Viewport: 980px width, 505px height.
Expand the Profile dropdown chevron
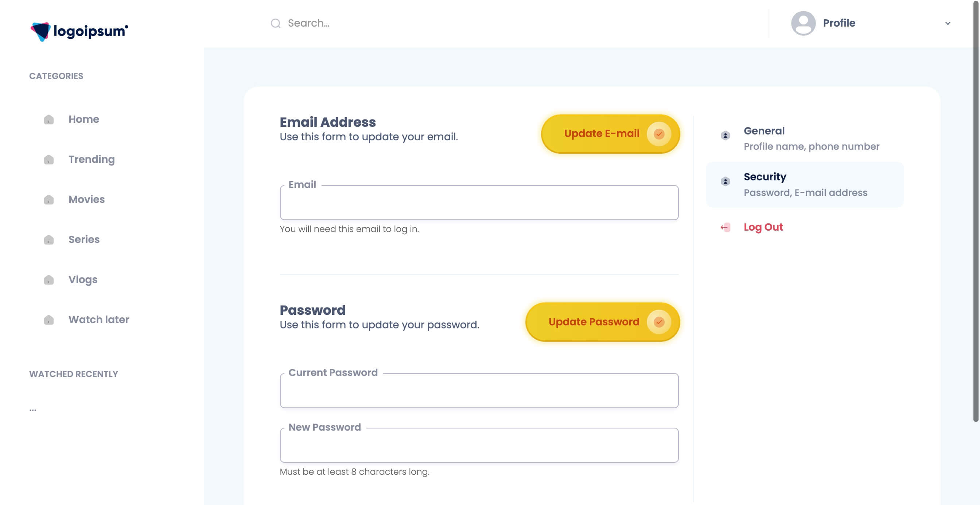[x=948, y=23]
